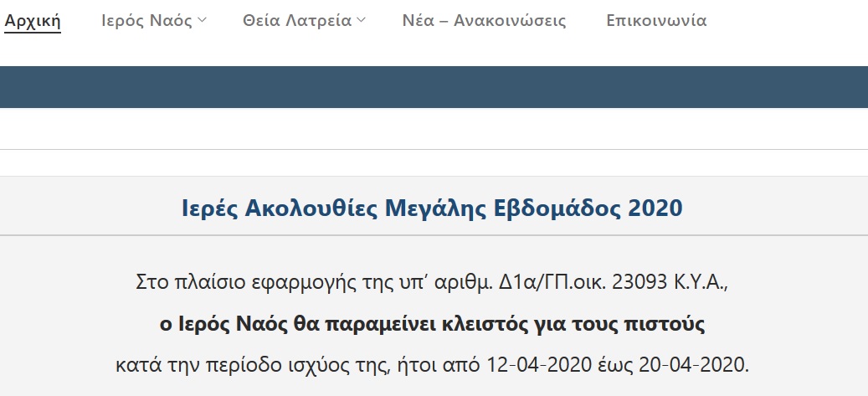Select the bold Ιερός Ναός closure sentence
This screenshot has width=868, height=396.
433,324
